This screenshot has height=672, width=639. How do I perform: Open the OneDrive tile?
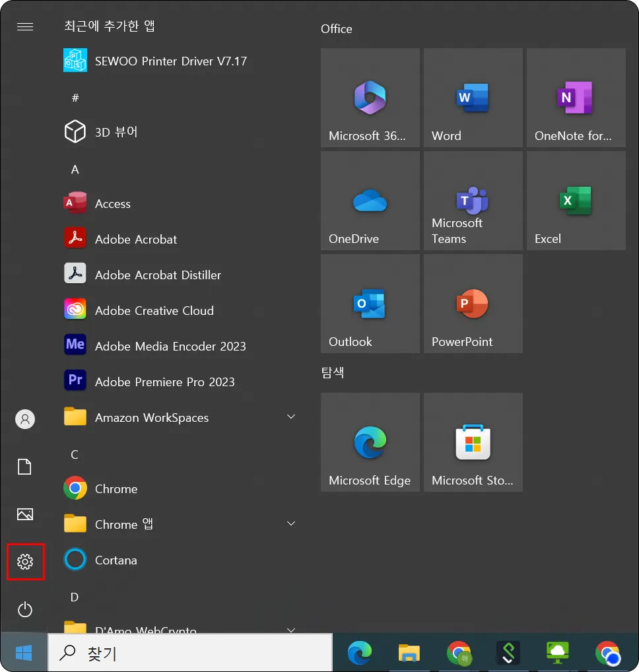pos(370,201)
